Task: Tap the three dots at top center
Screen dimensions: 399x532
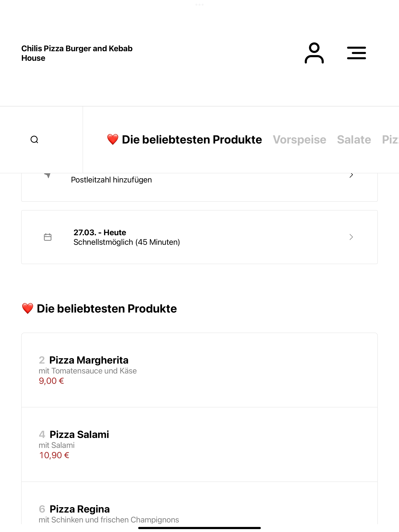Action: 199,4
